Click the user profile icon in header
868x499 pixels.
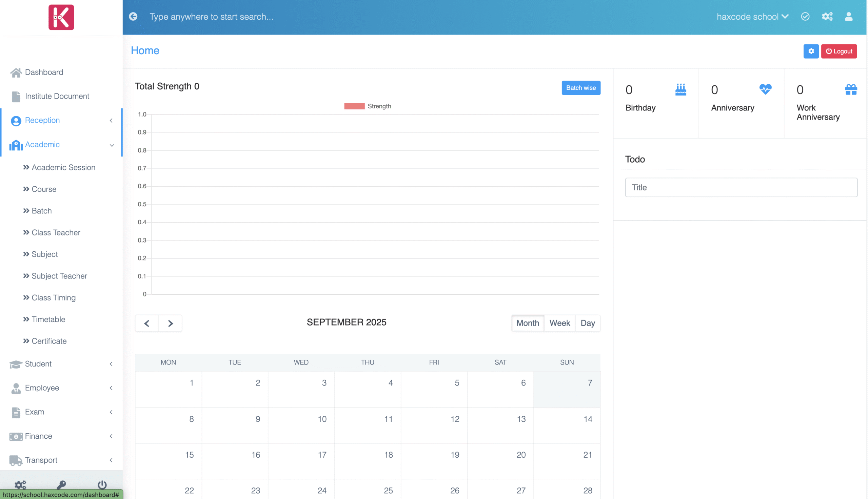pos(848,17)
